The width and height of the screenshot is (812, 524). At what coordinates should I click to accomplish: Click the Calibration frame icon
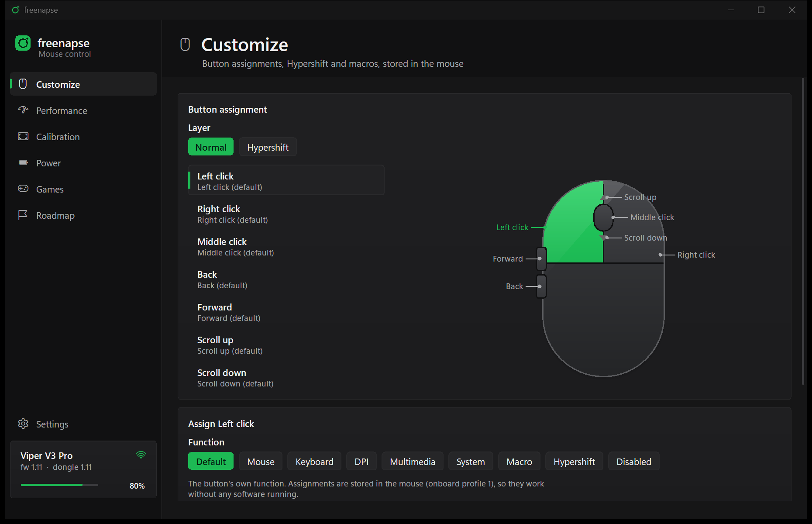pos(23,136)
